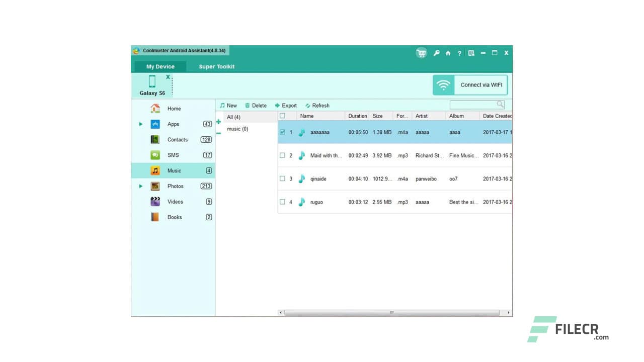Select the Music category in the sidebar

pyautogui.click(x=174, y=170)
